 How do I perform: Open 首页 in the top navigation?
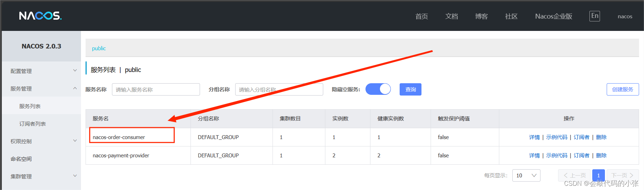[x=421, y=16]
